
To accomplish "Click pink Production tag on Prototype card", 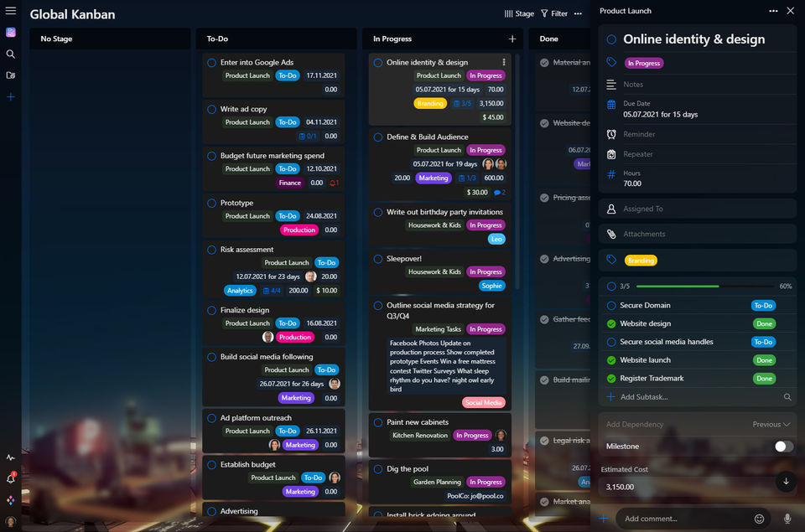I will (x=299, y=230).
